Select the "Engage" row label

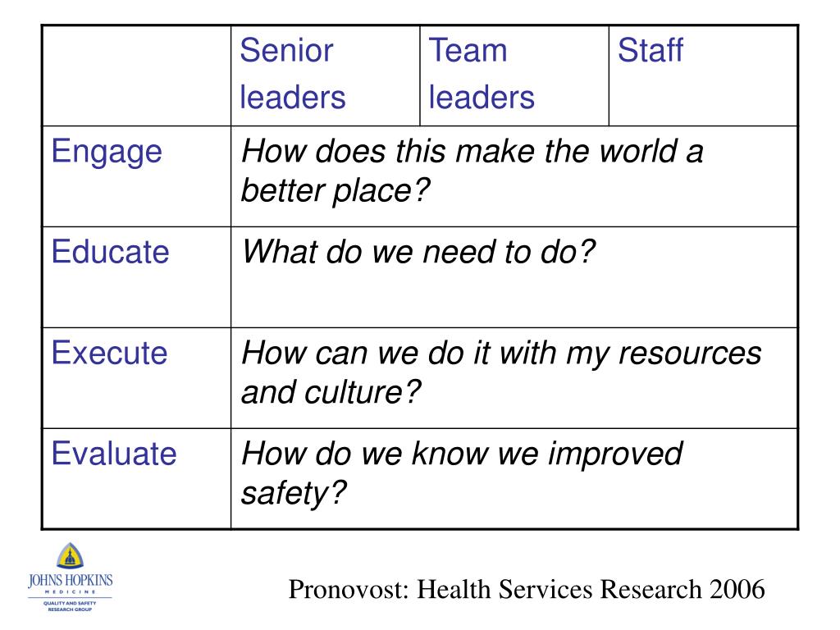coord(107,152)
